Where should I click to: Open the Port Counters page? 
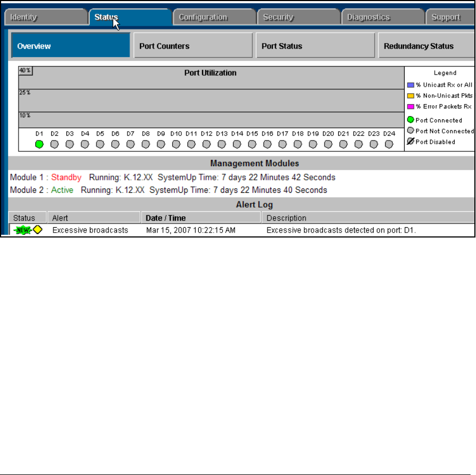point(193,45)
